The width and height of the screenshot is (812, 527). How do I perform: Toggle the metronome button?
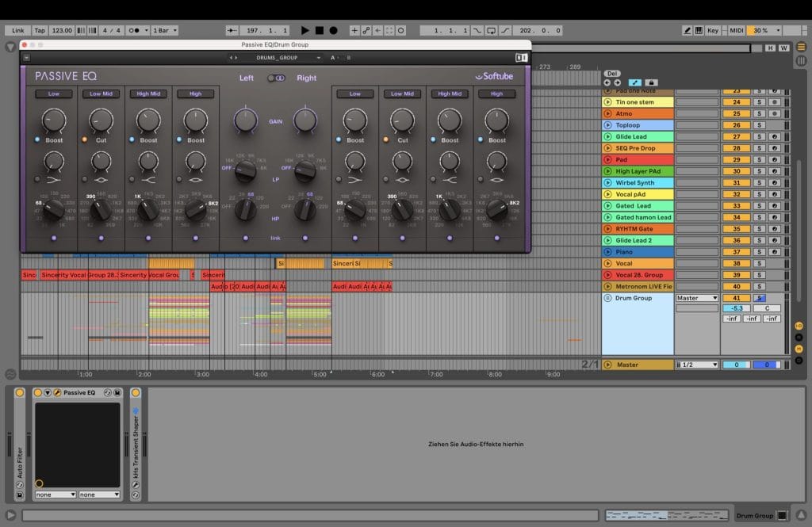point(134,31)
